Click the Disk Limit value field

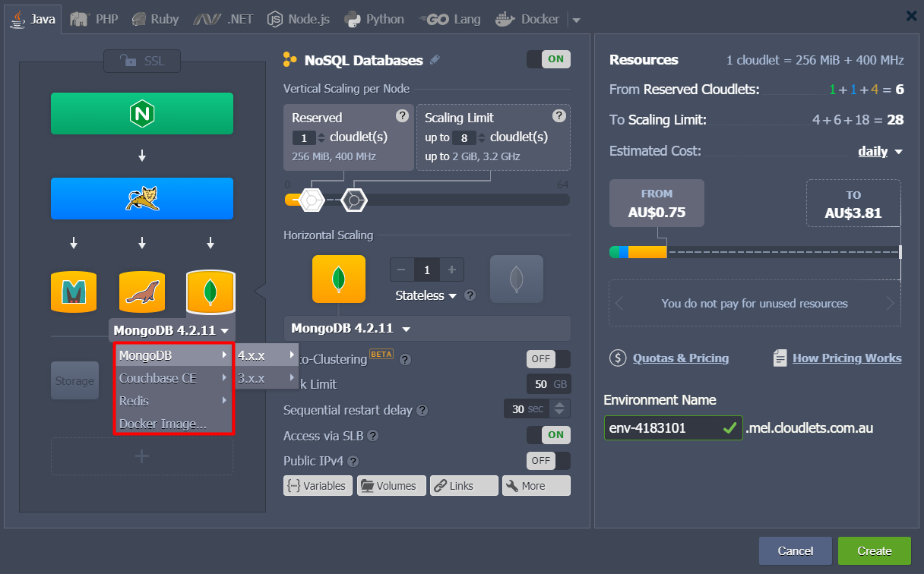point(549,384)
